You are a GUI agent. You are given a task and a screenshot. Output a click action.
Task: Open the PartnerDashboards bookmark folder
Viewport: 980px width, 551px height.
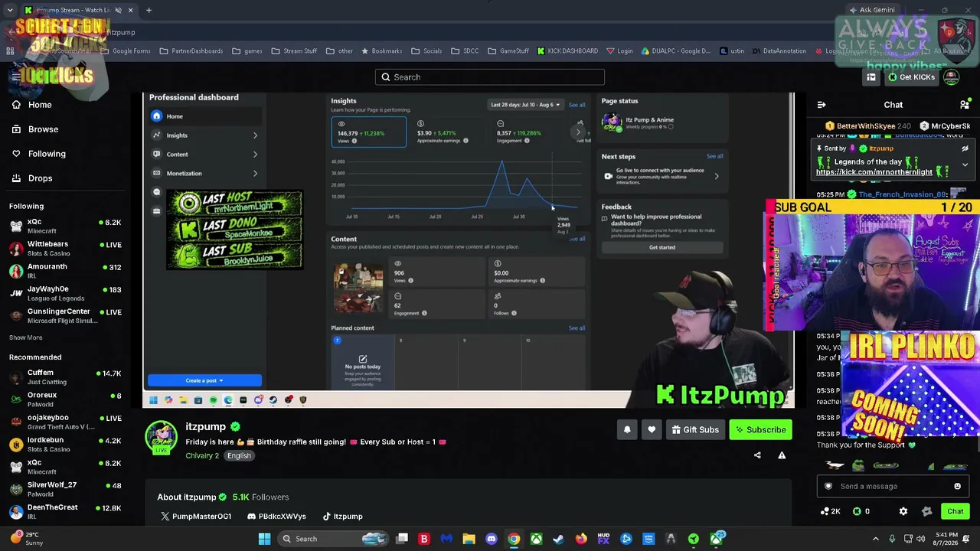click(191, 51)
